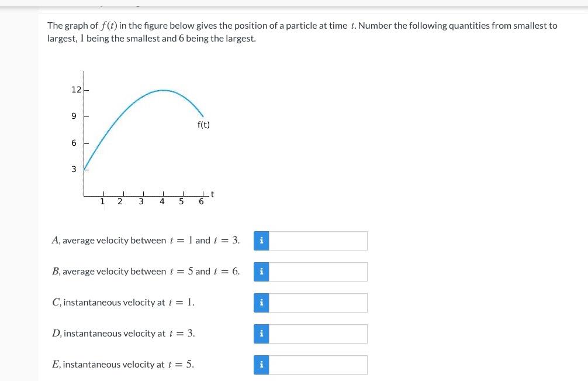This screenshot has height=381, width=588.
Task: Click the blue i icon beside quantity C
Action: click(261, 303)
